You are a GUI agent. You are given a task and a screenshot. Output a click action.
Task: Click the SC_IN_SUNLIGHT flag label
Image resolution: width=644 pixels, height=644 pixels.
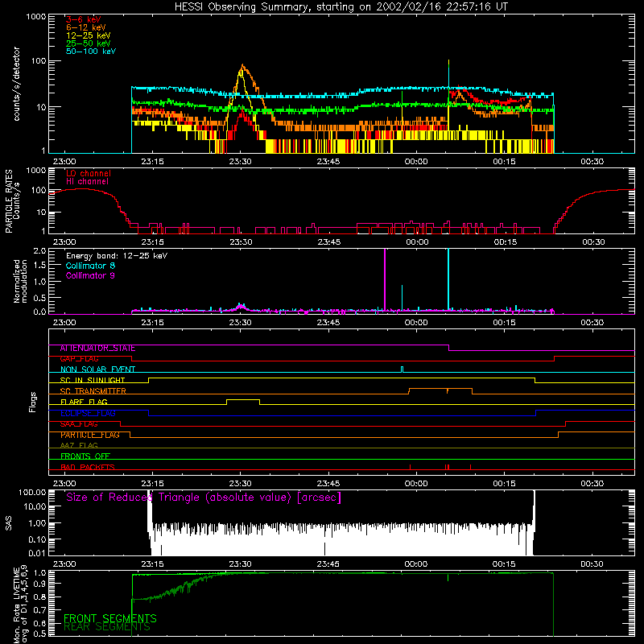(x=93, y=380)
